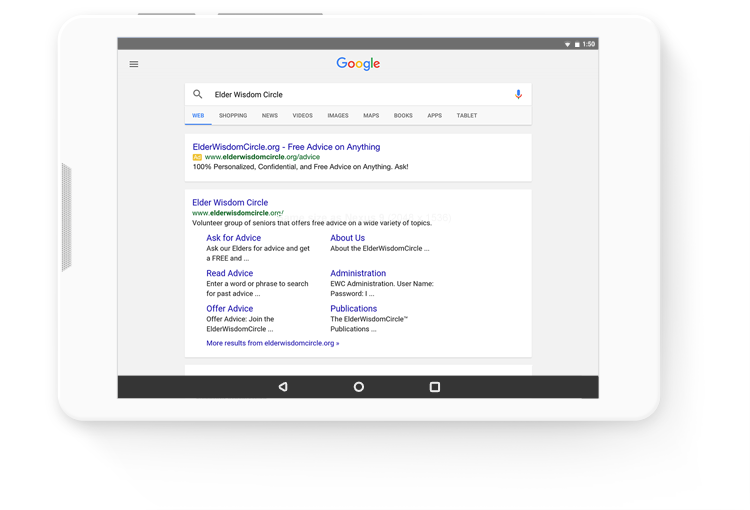Screen dimensions: 750x510
Task: Follow the Ask for Advice sitelink
Action: [x=233, y=238]
